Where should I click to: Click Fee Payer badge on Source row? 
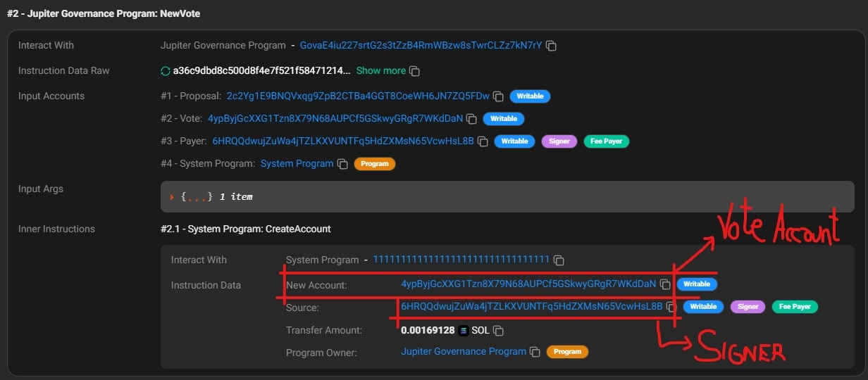[795, 307]
